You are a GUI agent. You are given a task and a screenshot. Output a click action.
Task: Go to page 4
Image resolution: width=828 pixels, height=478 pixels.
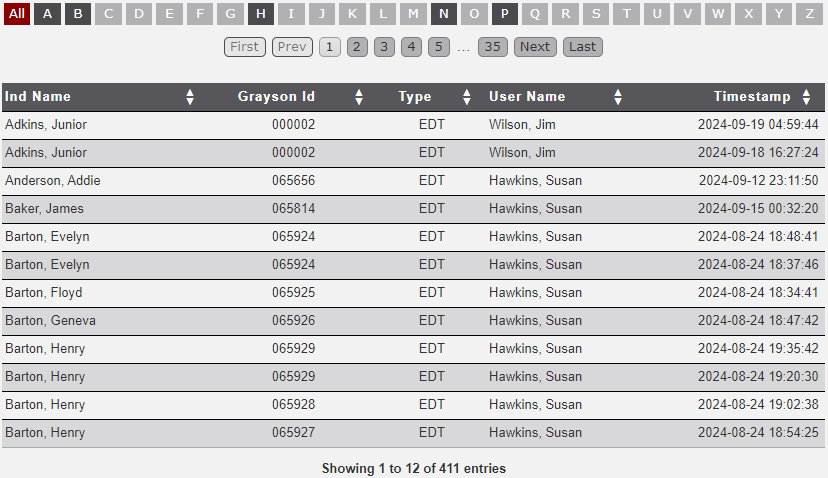[x=411, y=47]
